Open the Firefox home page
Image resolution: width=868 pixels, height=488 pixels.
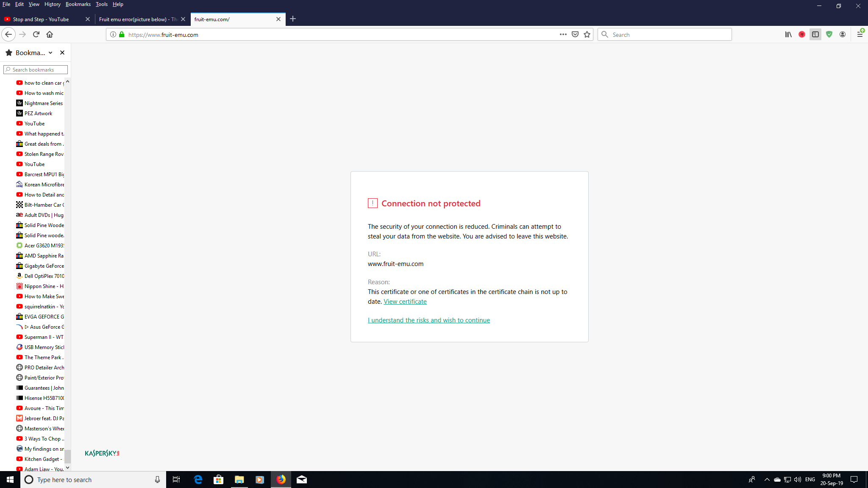click(50, 34)
